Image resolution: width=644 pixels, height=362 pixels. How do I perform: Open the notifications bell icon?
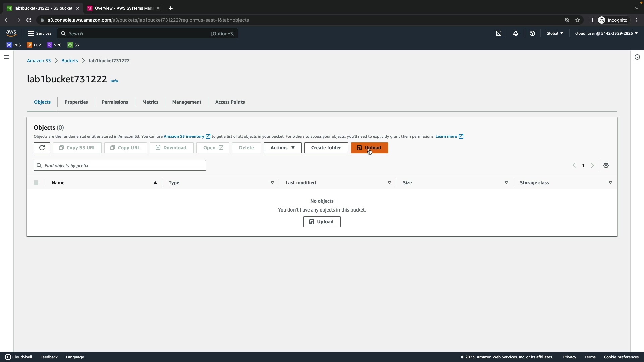coord(516,33)
